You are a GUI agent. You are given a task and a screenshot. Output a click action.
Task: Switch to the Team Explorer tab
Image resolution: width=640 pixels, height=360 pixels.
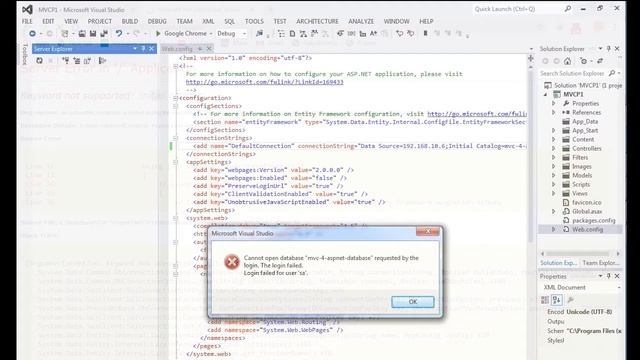(x=600, y=263)
